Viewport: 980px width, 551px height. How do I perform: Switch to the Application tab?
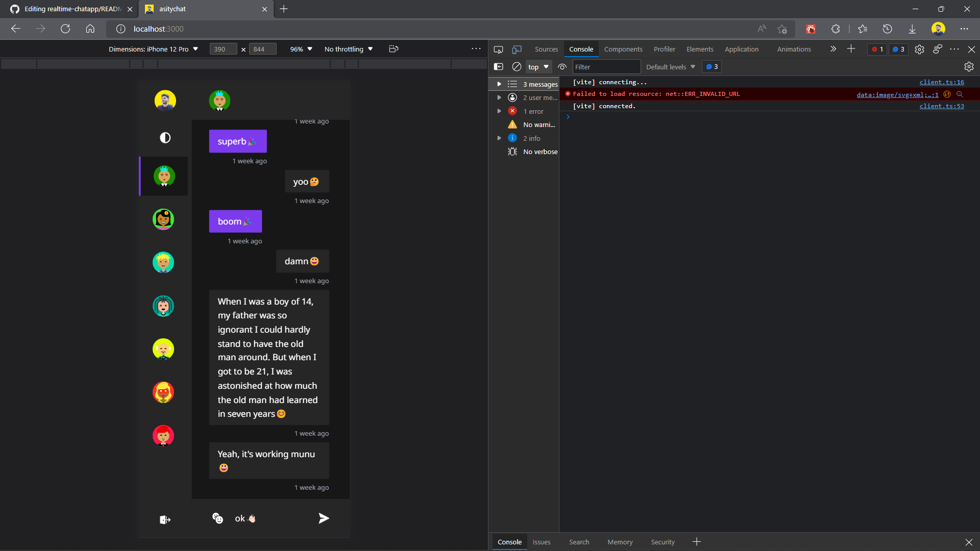coord(741,49)
